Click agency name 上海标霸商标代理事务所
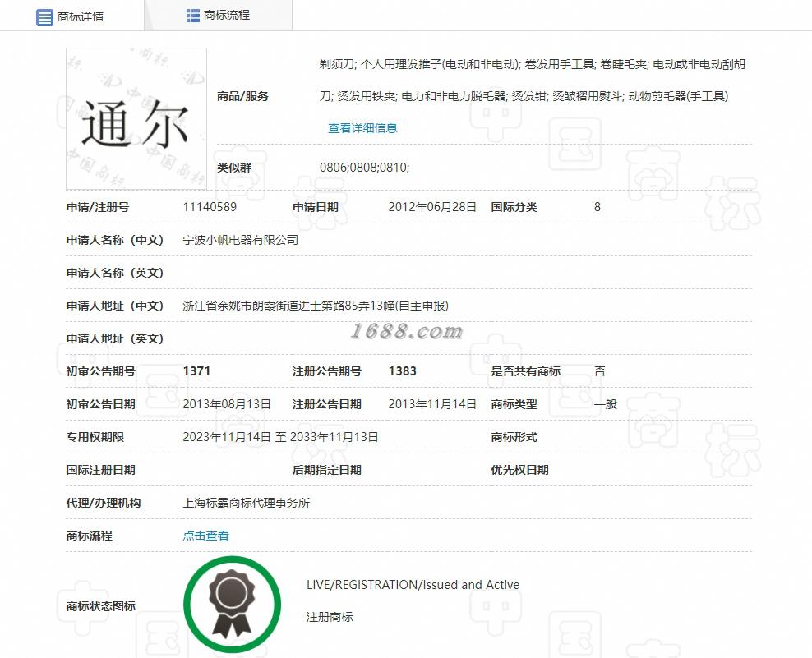The image size is (812, 658). click(247, 503)
